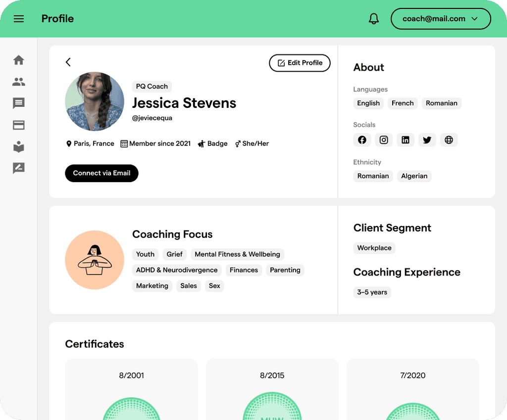
Task: Select the Sex focus chip
Action: [x=214, y=286]
